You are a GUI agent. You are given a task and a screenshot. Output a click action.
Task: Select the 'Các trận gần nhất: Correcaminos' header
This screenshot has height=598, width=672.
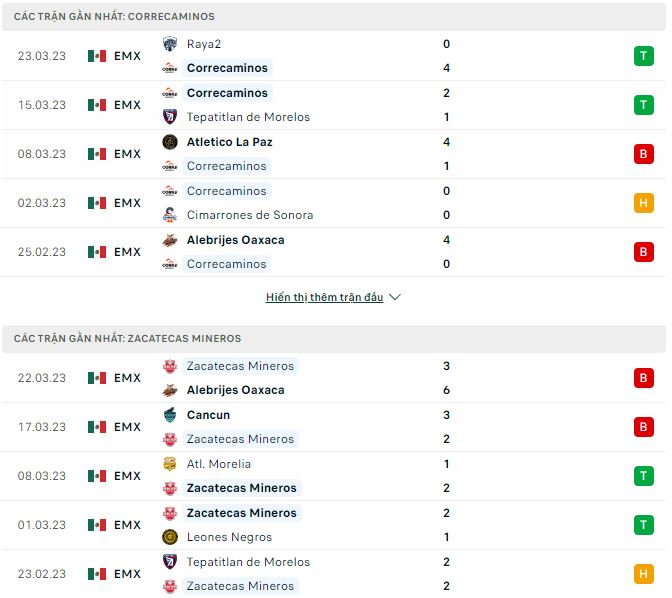[x=114, y=17]
